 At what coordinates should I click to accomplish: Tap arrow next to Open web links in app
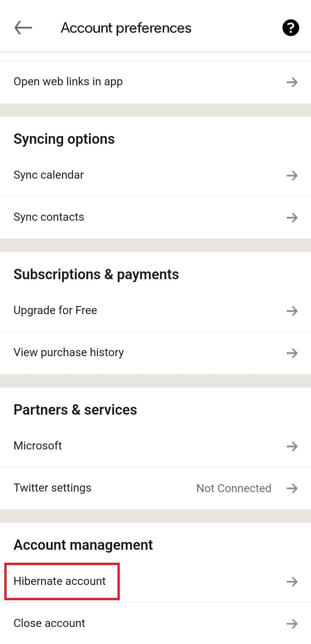pos(292,82)
